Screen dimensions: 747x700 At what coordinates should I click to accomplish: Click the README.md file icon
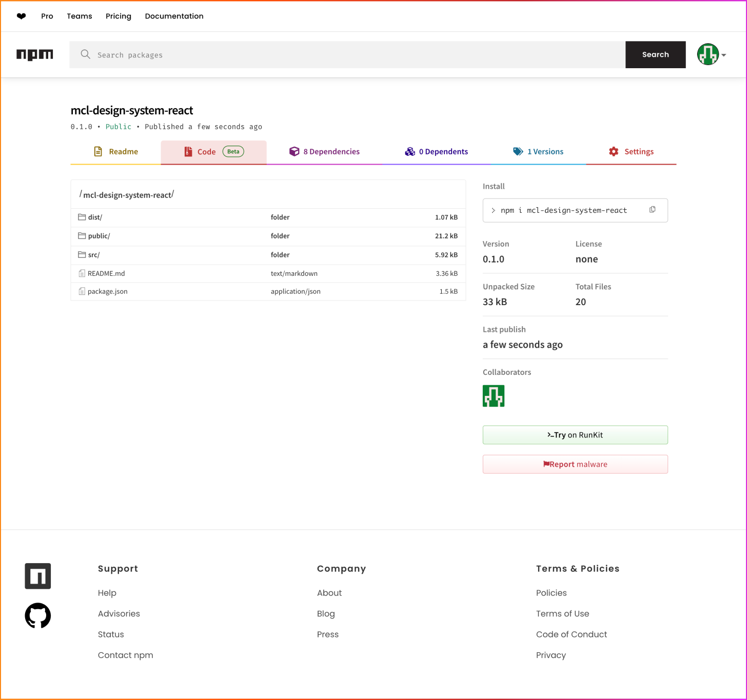tap(82, 273)
